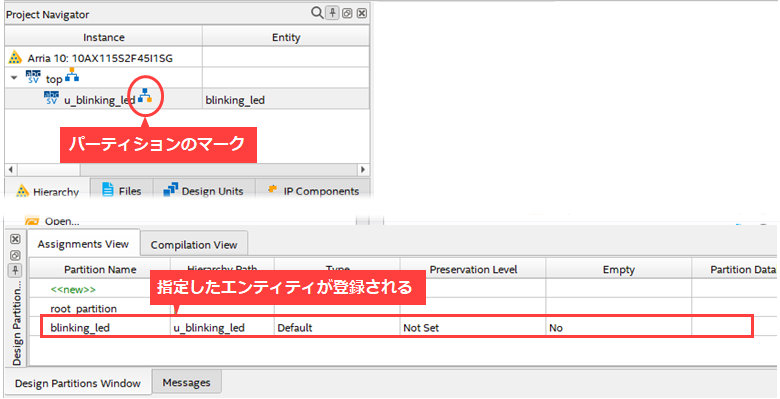Pin the Design Partitions panel
Image resolution: width=780 pixels, height=399 pixels.
15,271
